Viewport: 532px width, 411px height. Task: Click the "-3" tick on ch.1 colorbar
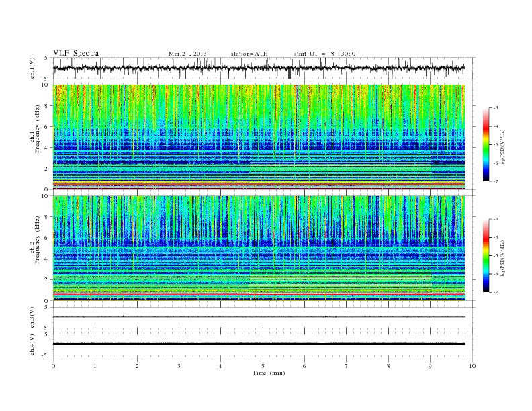[x=496, y=108]
